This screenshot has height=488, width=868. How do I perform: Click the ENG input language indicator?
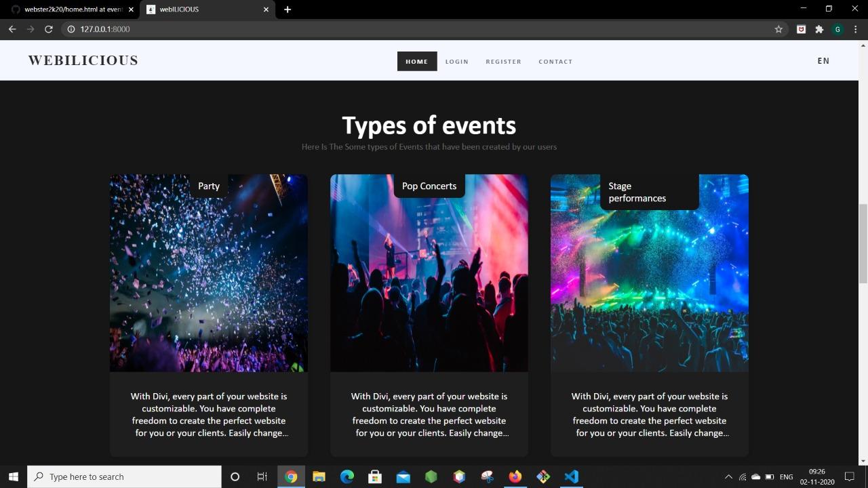pos(787,477)
